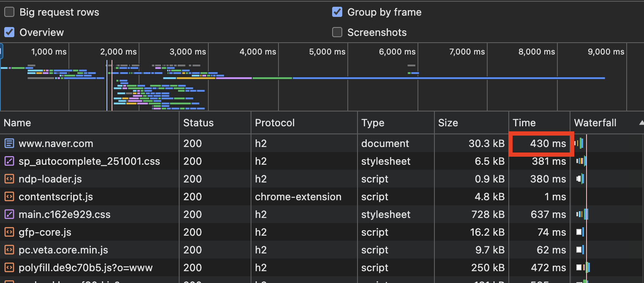Screen dimensions: 644x283
Task: Click the ndp-loader.js script icon
Action: pos(9,179)
